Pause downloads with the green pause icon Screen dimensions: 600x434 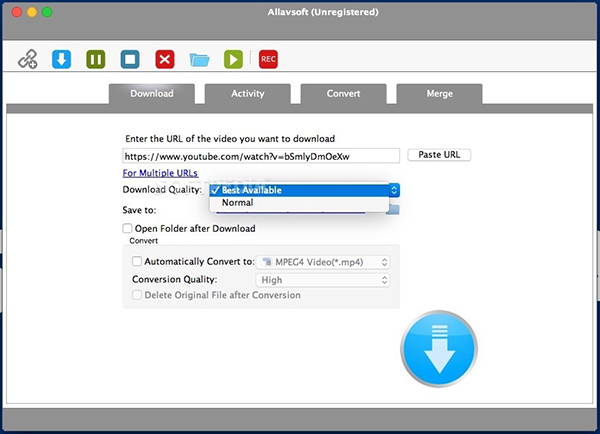pos(96,59)
